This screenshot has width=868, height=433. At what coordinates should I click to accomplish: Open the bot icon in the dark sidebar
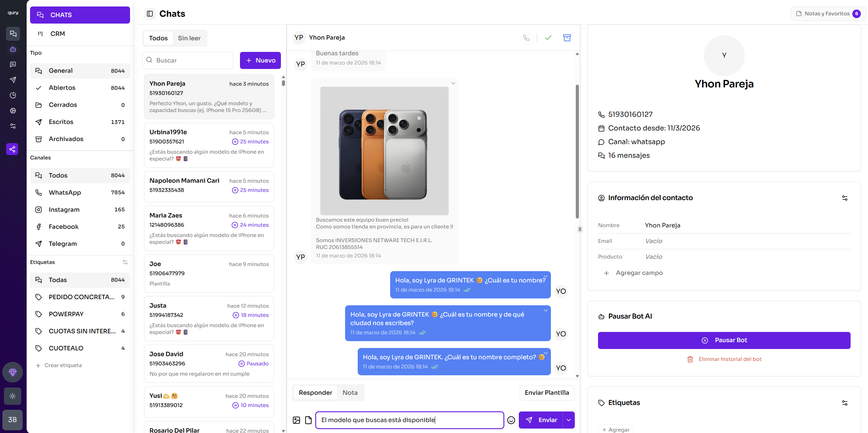click(x=13, y=49)
